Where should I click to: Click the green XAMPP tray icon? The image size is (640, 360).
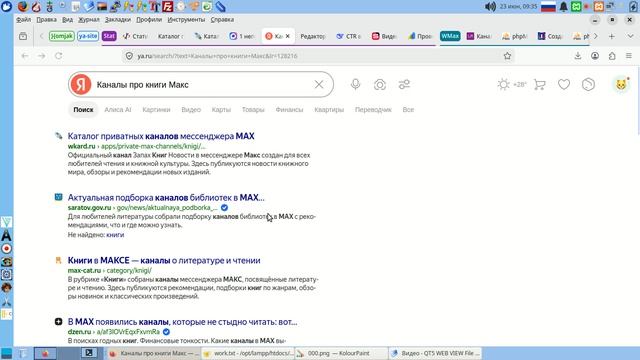pos(576,7)
